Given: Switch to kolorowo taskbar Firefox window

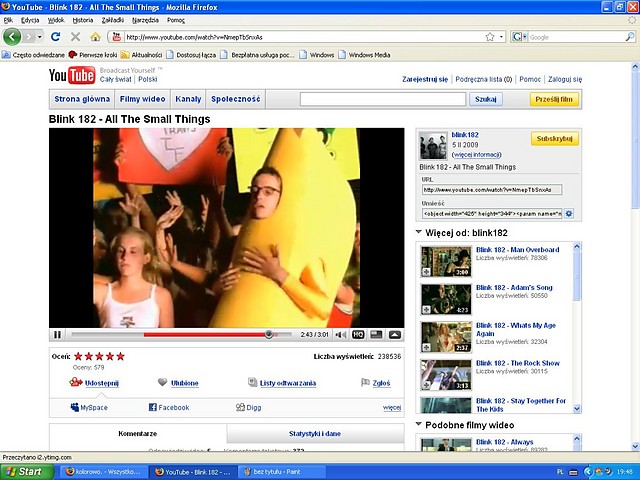Looking at the screenshot, I should pyautogui.click(x=103, y=472).
